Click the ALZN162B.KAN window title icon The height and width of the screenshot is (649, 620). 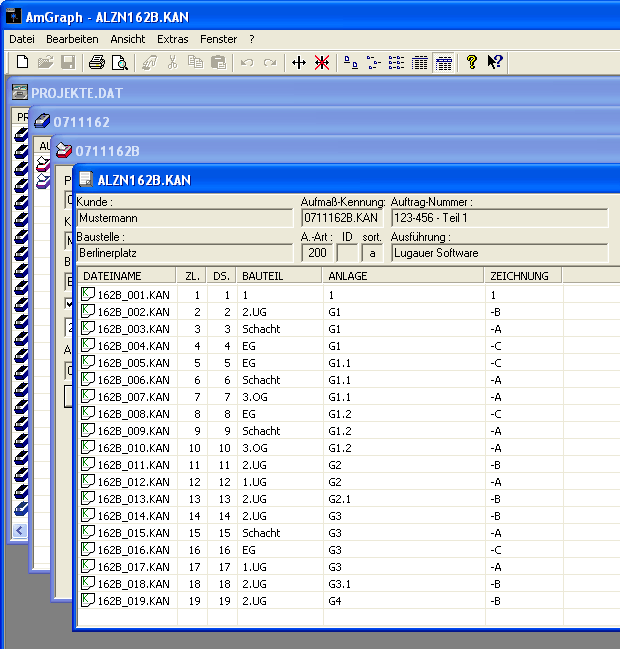pyautogui.click(x=86, y=179)
